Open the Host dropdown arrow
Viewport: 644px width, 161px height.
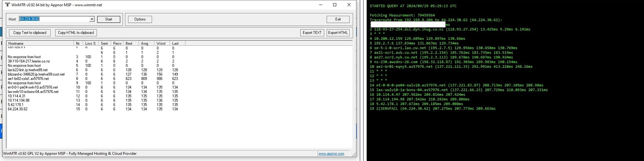[92, 19]
